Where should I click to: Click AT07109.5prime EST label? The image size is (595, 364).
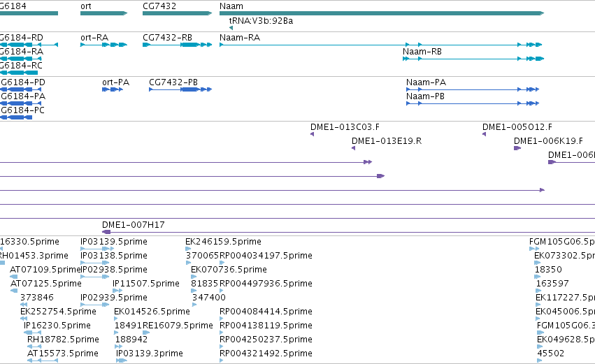pyautogui.click(x=45, y=270)
